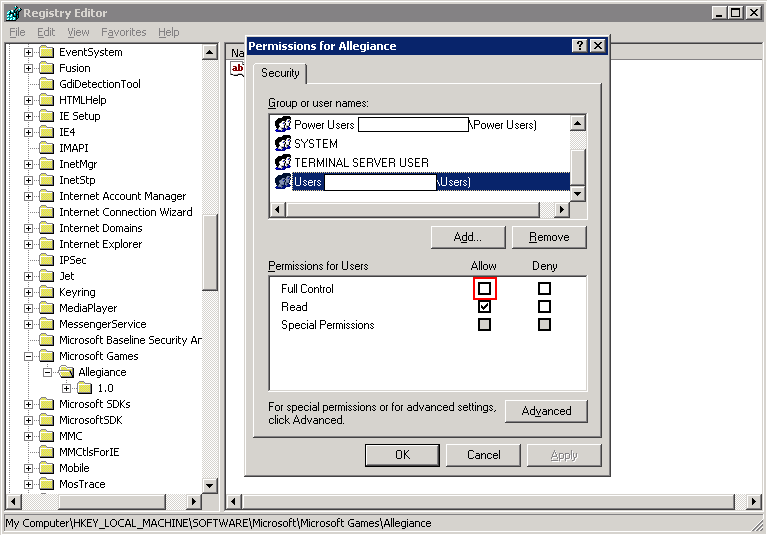Click the dialog's question mark help button
The image size is (767, 535).
(580, 46)
